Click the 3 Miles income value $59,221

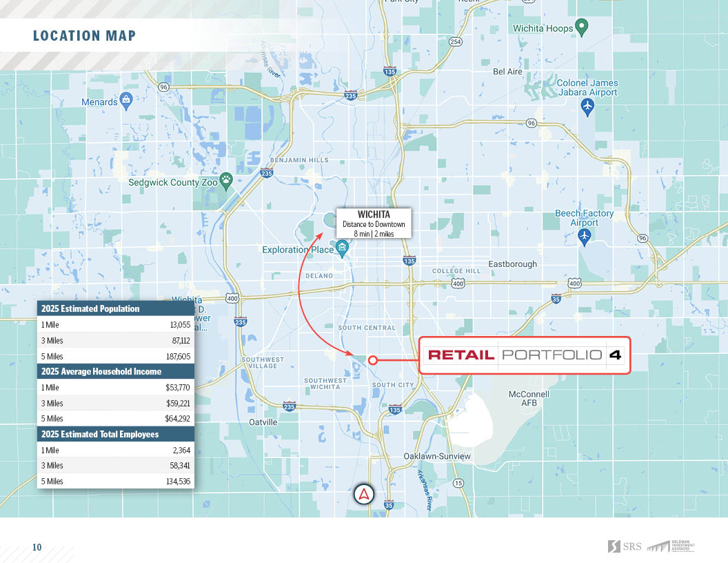[x=178, y=403]
